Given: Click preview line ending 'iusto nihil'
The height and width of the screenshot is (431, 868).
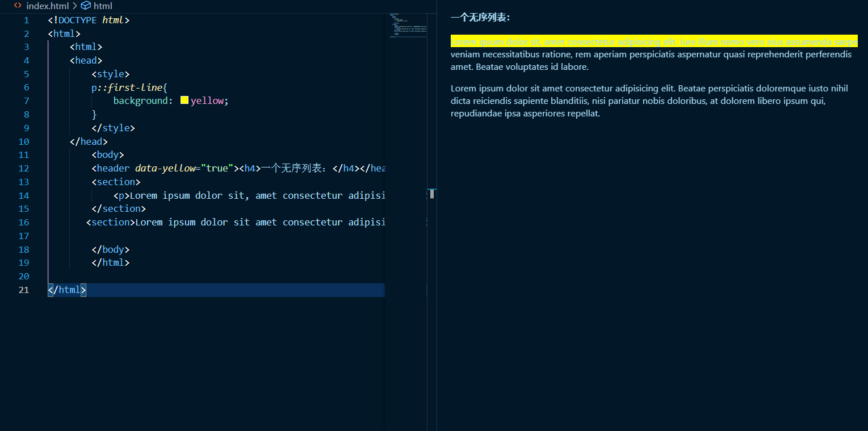Looking at the screenshot, I should point(649,89).
